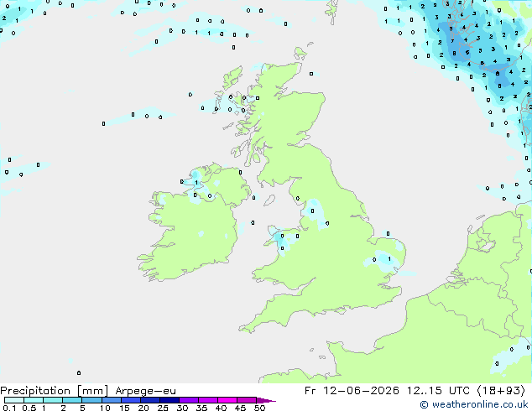This screenshot has width=532, height=411.
Task: Pick the legend swatch between 1 and 2
Action: (53, 400)
